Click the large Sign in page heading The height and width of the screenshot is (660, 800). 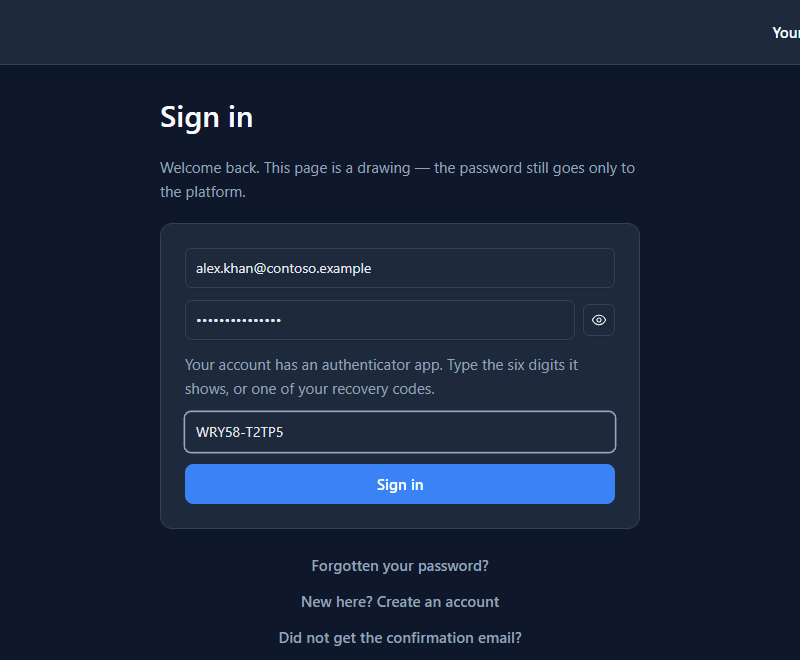pos(207,117)
